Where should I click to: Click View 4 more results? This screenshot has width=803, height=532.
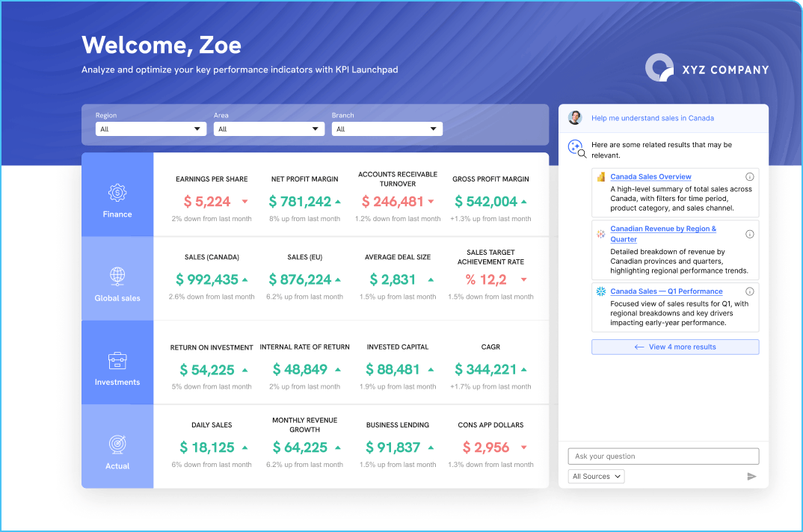[674, 347]
